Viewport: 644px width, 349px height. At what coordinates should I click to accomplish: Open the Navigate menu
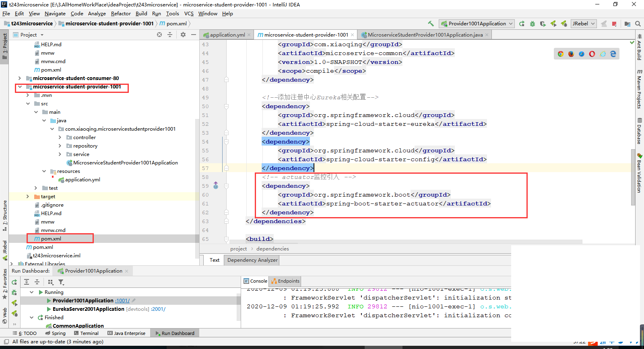tap(55, 14)
